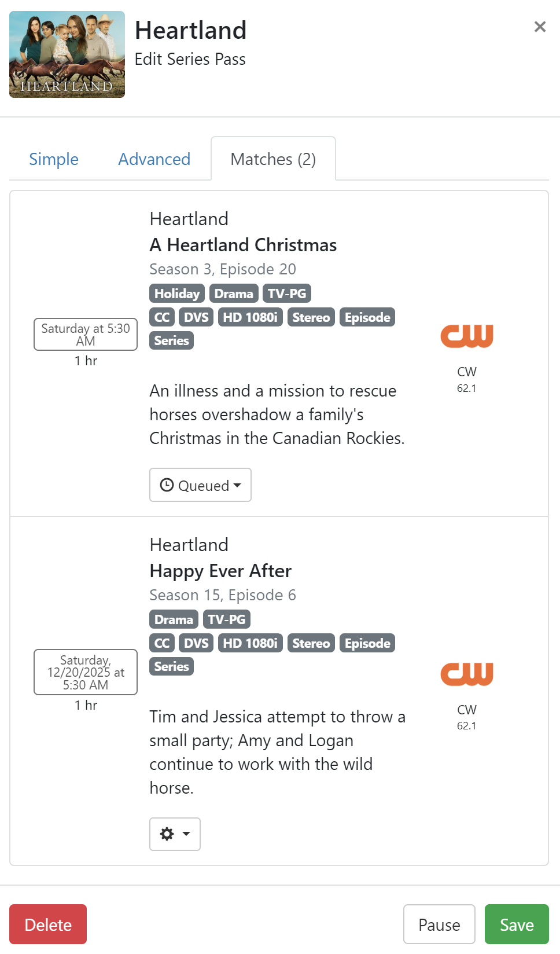560x954 pixels.
Task: Click Stereo badge on A Heartland Christmas
Action: (x=311, y=317)
